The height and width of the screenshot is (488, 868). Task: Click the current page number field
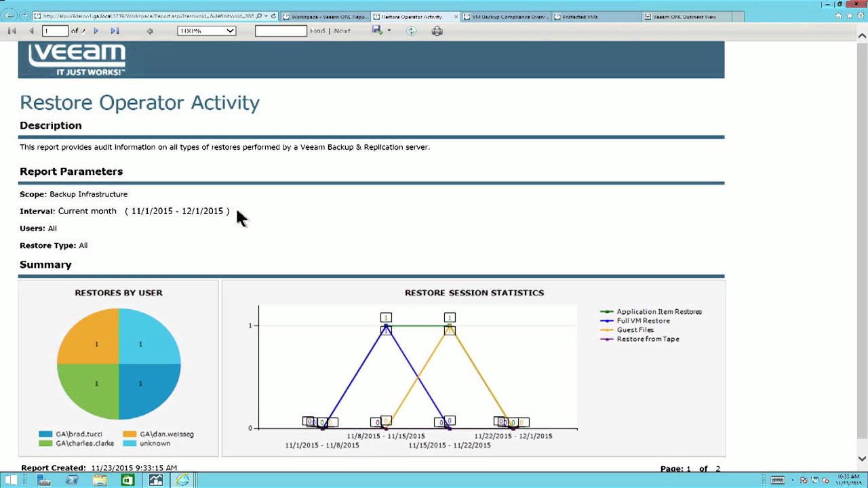coord(55,30)
